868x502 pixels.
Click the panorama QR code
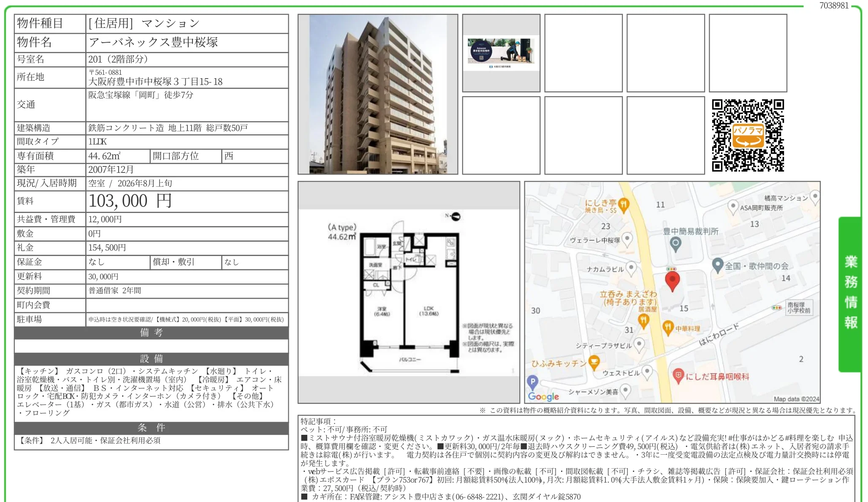click(x=748, y=135)
